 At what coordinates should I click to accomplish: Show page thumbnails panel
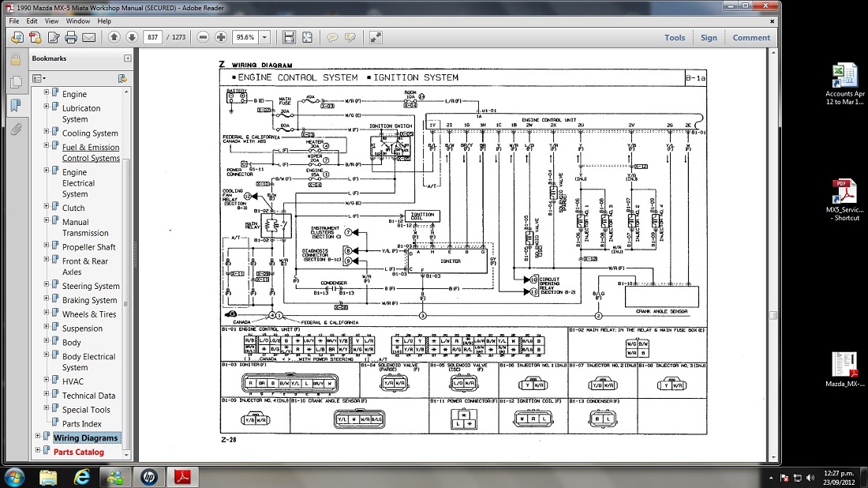(x=16, y=82)
